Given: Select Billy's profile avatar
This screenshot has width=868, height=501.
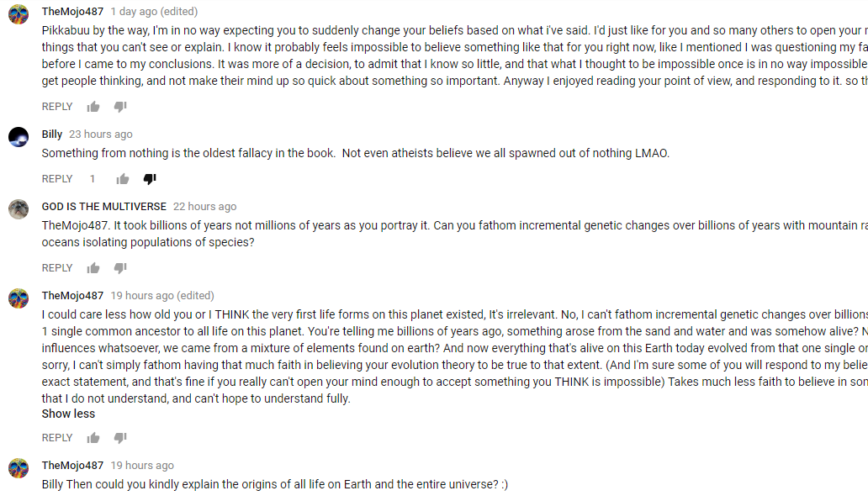Looking at the screenshot, I should coord(19,137).
